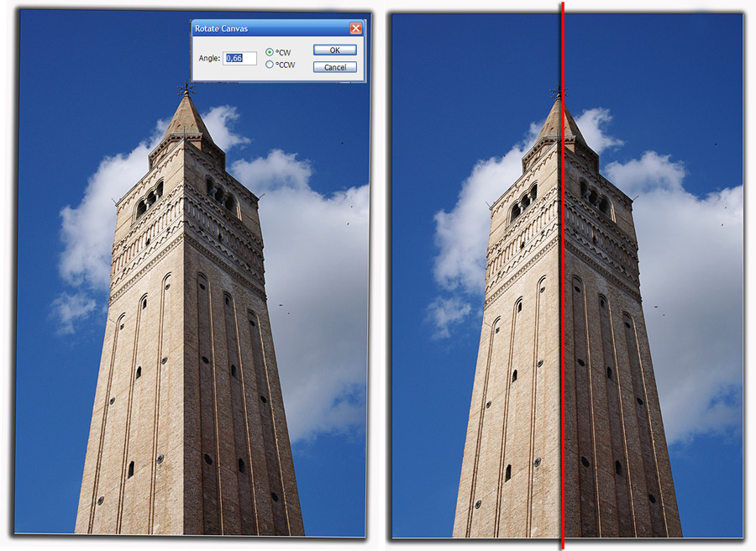Screen dimensions: 756x551
Task: Cancel the Rotate Canvas dialog
Action: coord(333,67)
